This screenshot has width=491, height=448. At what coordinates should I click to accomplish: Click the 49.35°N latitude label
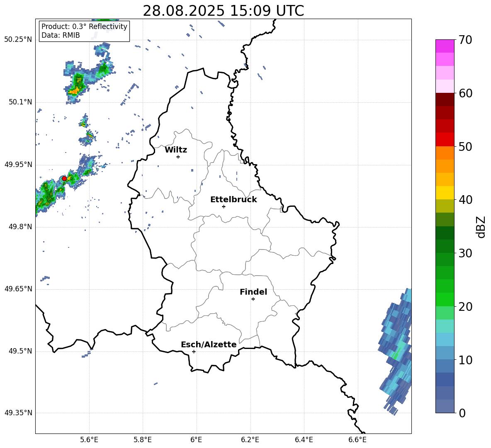coord(18,413)
